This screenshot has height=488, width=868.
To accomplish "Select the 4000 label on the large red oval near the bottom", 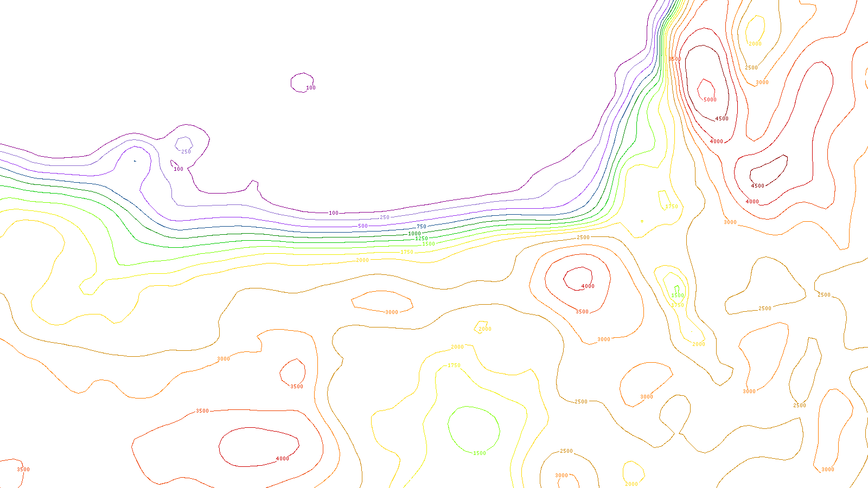I will point(282,459).
